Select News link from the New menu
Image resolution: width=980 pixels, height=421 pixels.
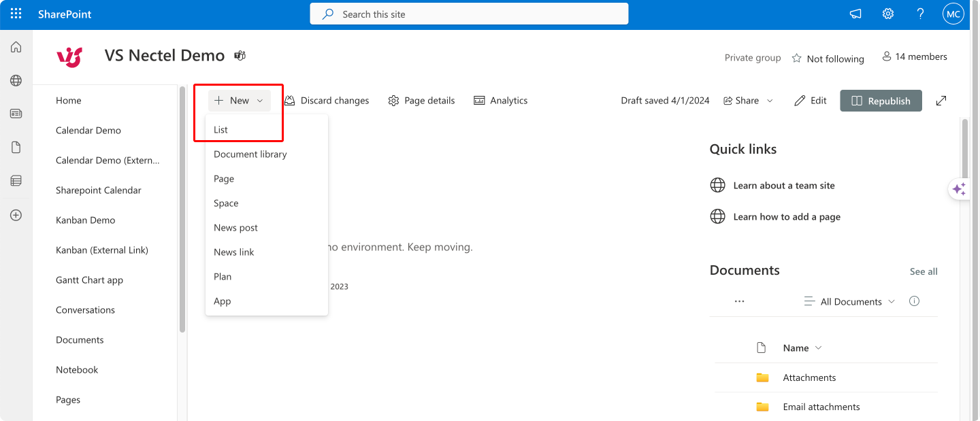(x=267, y=252)
